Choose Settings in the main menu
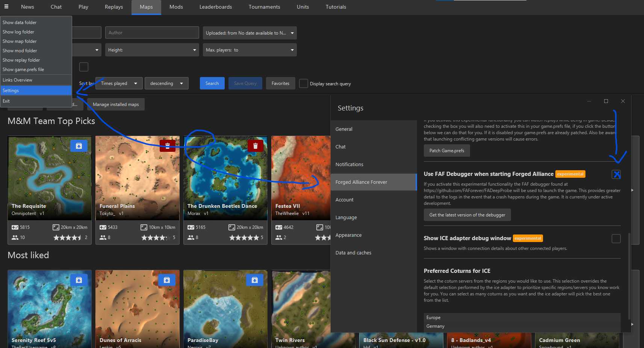The image size is (644, 348). tap(36, 91)
